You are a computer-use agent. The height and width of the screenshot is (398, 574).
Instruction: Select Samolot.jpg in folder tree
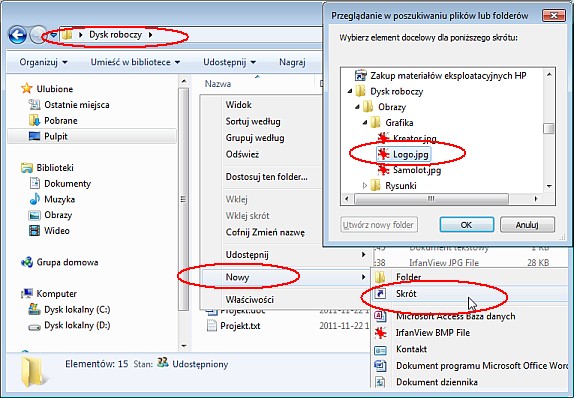[x=417, y=170]
